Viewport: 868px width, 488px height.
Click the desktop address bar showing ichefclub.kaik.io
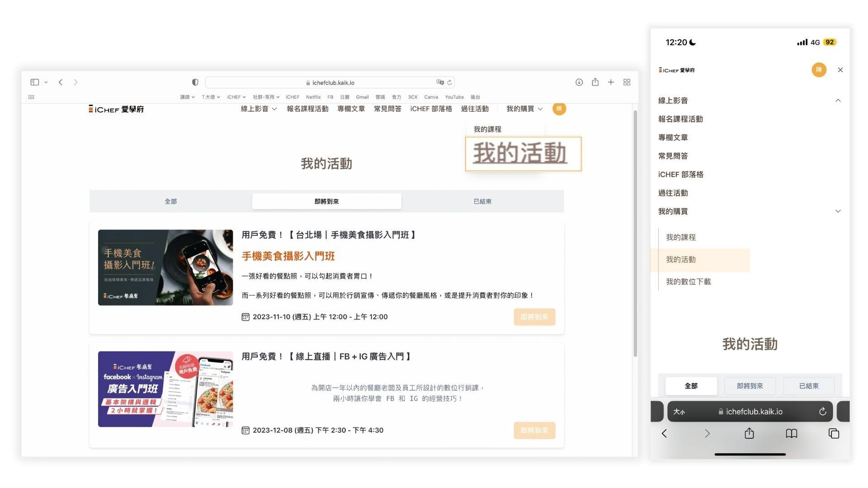pyautogui.click(x=330, y=83)
